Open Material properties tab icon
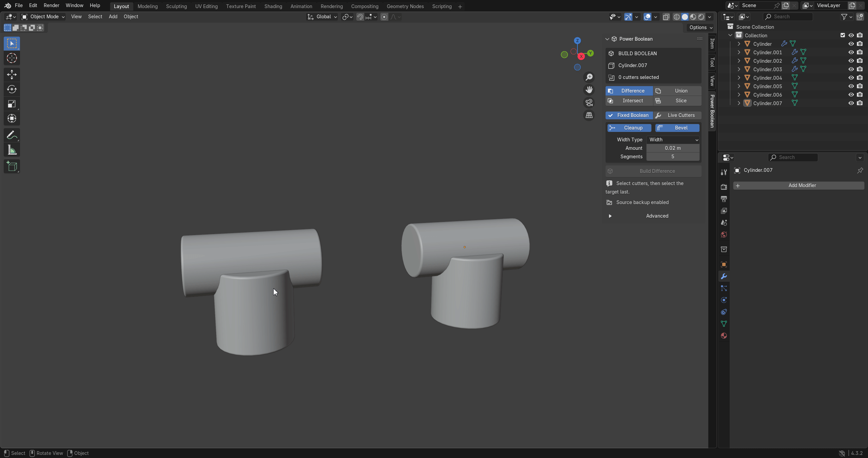 coord(724,336)
